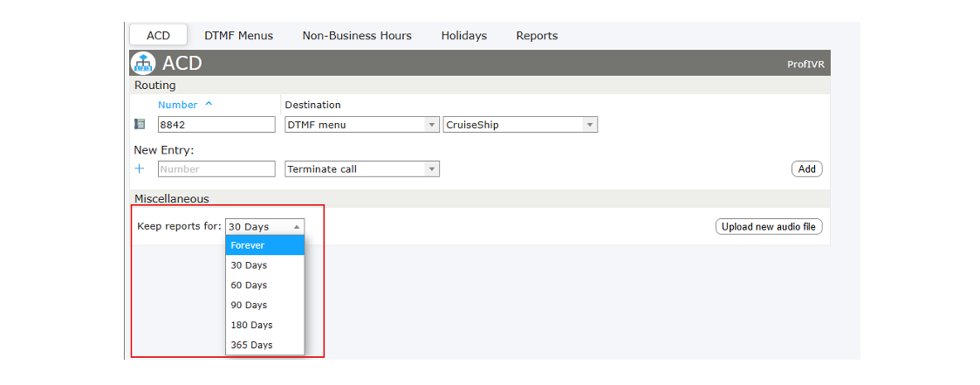
Task: Go to the Holidays tab
Action: (x=463, y=36)
